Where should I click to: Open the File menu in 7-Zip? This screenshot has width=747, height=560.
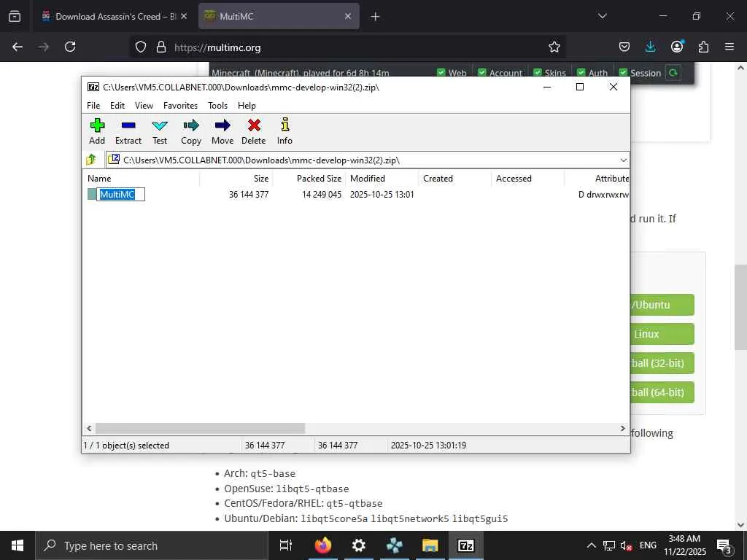[x=93, y=106]
